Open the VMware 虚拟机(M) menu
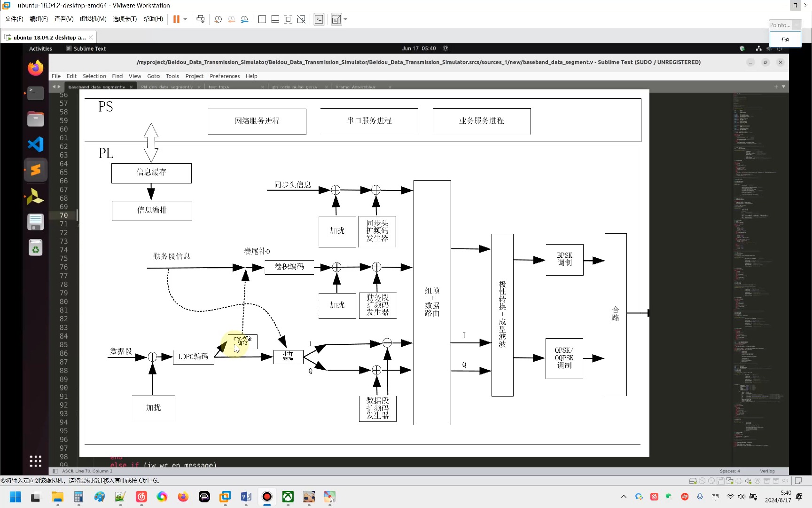Screen dimensions: 812x508 tap(93, 19)
